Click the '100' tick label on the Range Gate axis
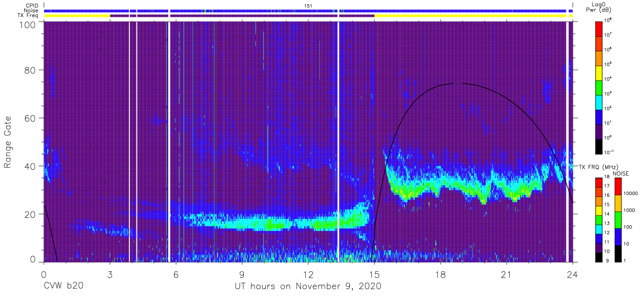644x297 pixels. coord(27,24)
